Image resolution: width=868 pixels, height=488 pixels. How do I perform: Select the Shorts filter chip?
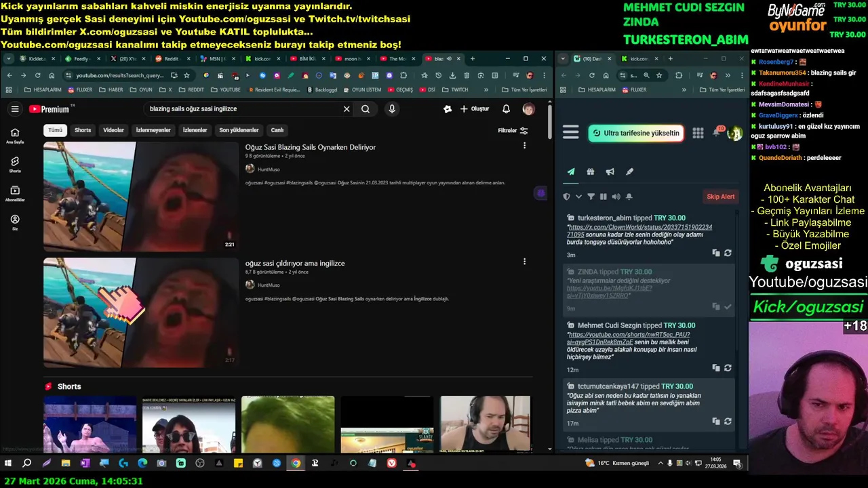click(x=83, y=130)
